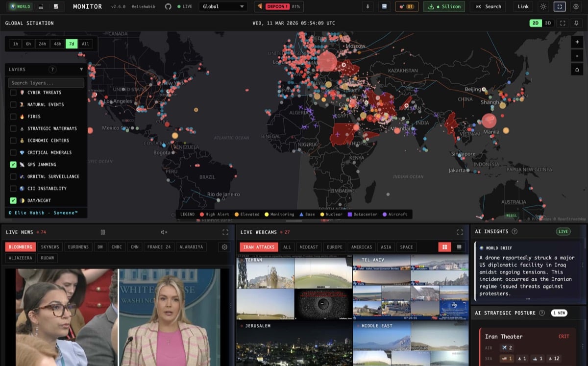Select the 24h time range filter
This screenshot has width=588, height=366.
(42, 44)
